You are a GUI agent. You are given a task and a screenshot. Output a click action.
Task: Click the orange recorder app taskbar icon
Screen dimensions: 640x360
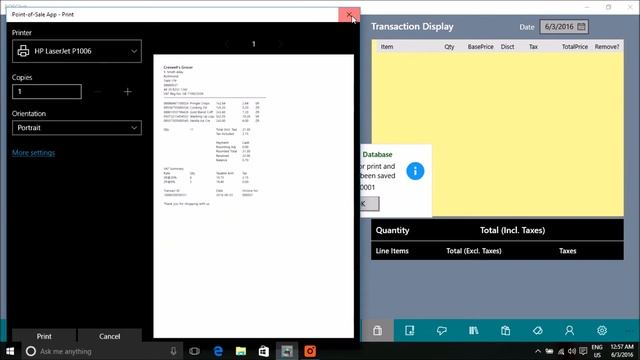click(310, 351)
